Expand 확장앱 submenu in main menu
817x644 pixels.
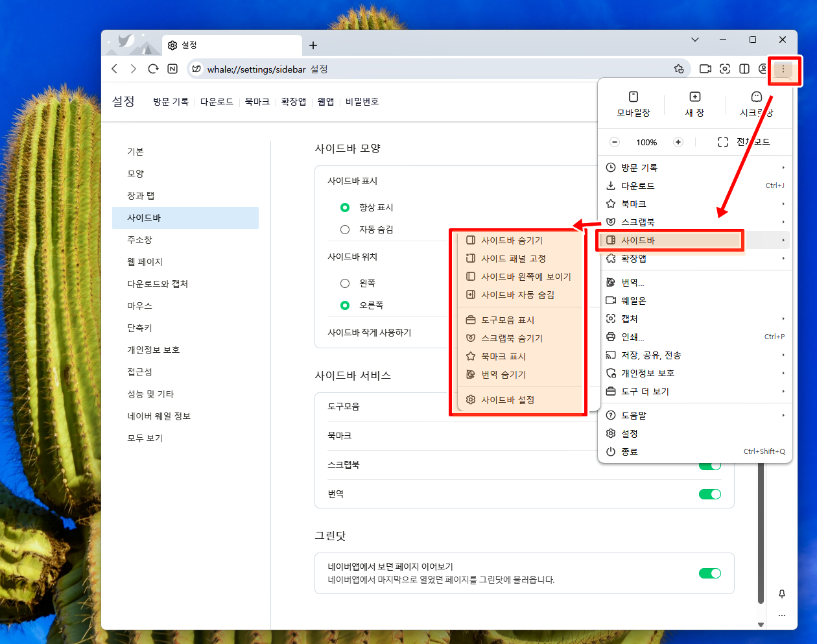tap(695, 258)
